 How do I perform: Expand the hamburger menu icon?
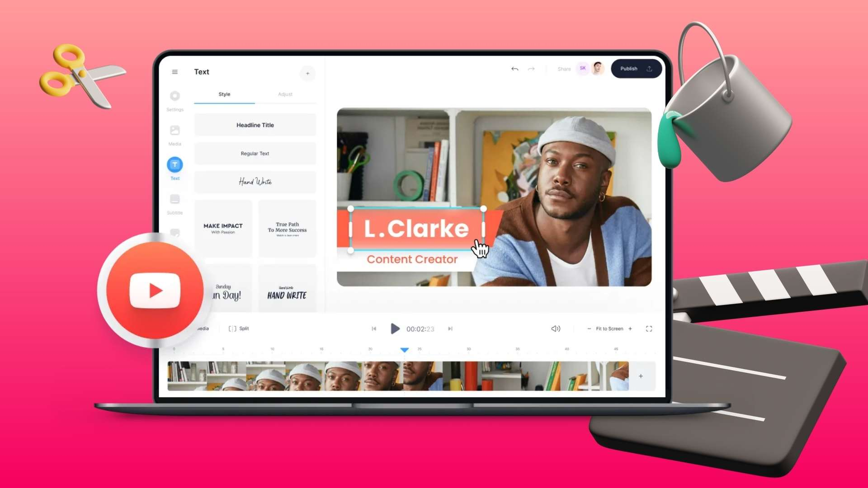175,71
